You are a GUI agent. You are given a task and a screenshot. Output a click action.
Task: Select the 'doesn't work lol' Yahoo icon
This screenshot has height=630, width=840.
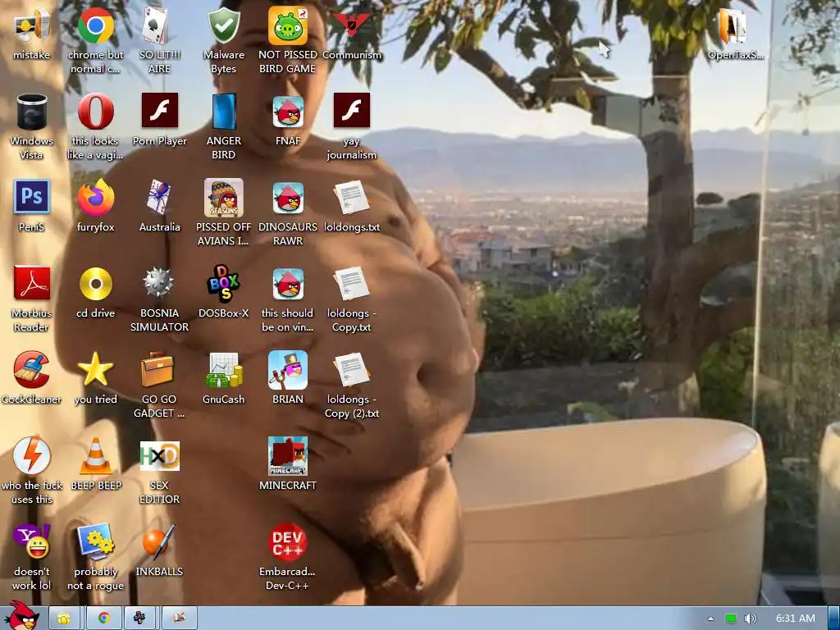tap(32, 557)
